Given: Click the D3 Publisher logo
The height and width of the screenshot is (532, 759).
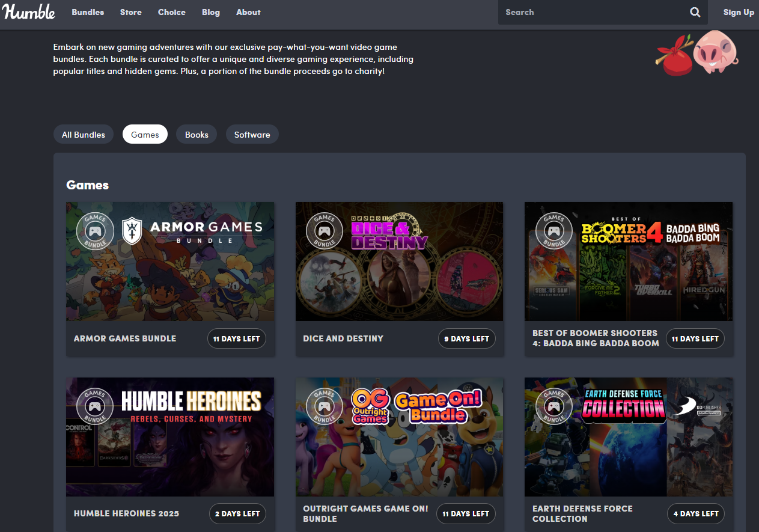Looking at the screenshot, I should coord(695,407).
